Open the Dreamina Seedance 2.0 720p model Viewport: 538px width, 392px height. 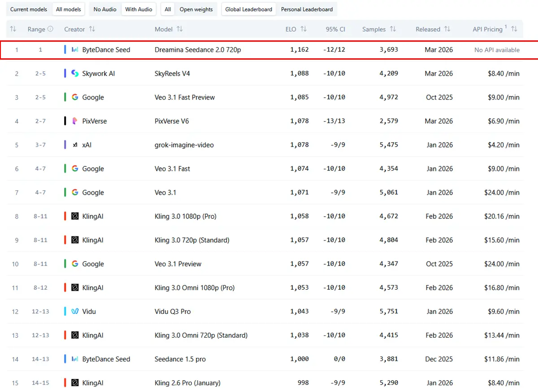(198, 50)
